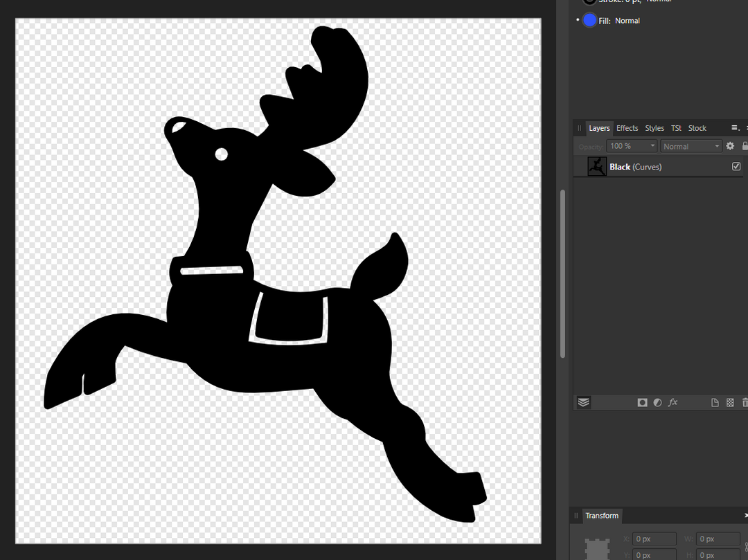Open the Opacity dropdown in Layers panel
Viewport: 748px width, 560px height.
pos(630,145)
